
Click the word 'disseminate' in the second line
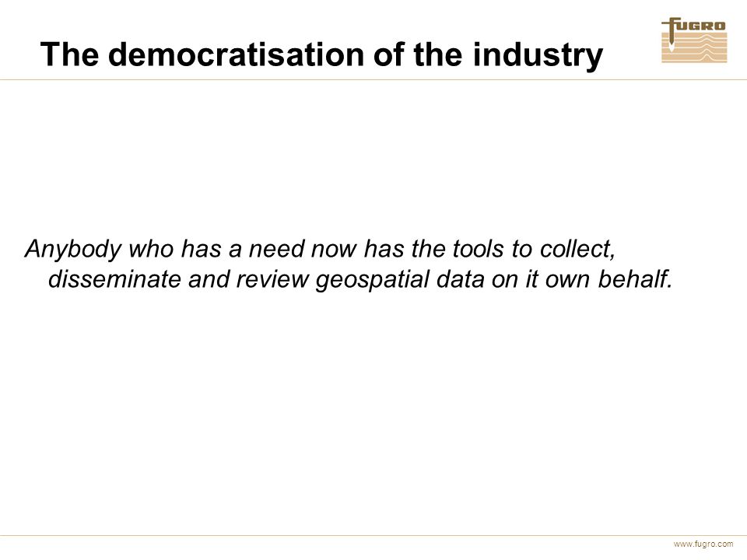[115, 279]
